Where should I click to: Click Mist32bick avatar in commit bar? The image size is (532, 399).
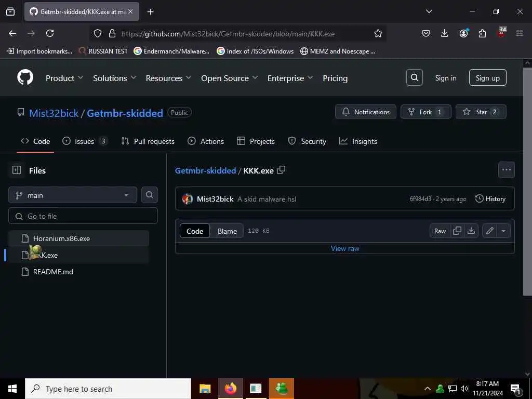coord(187,199)
